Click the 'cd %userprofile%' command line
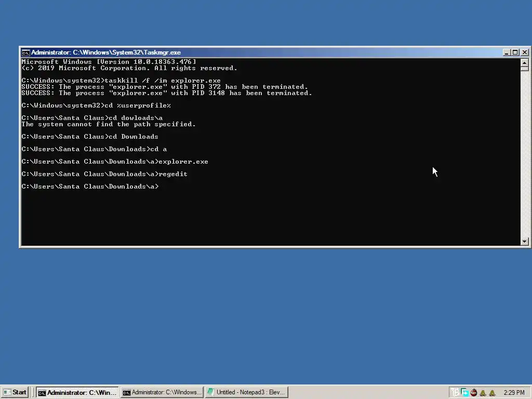 coord(96,105)
